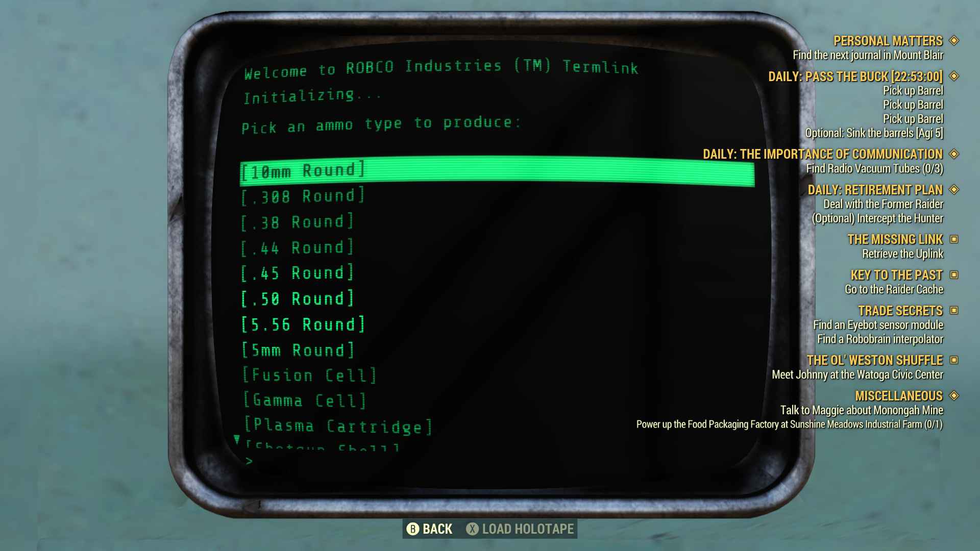Open THE IMPORTANCE OF COMMUNICATION daily
Viewport: 980px width, 551px height.
click(822, 154)
